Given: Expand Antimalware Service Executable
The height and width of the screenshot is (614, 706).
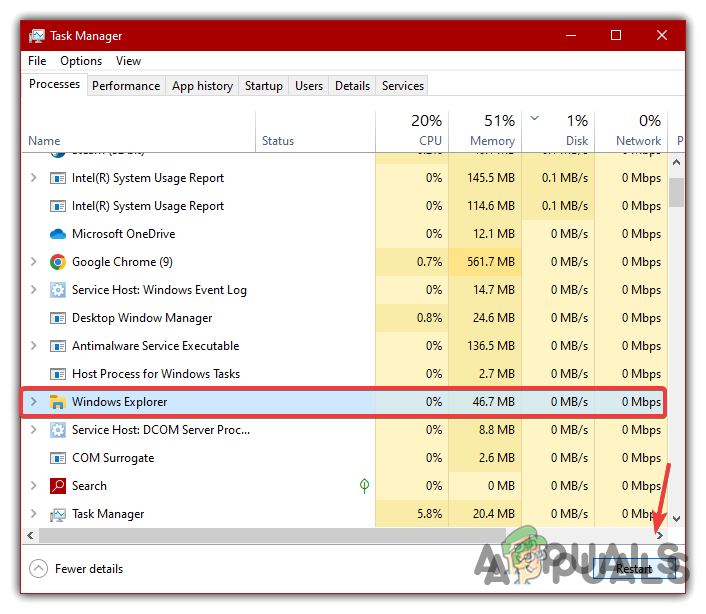Looking at the screenshot, I should pos(34,346).
